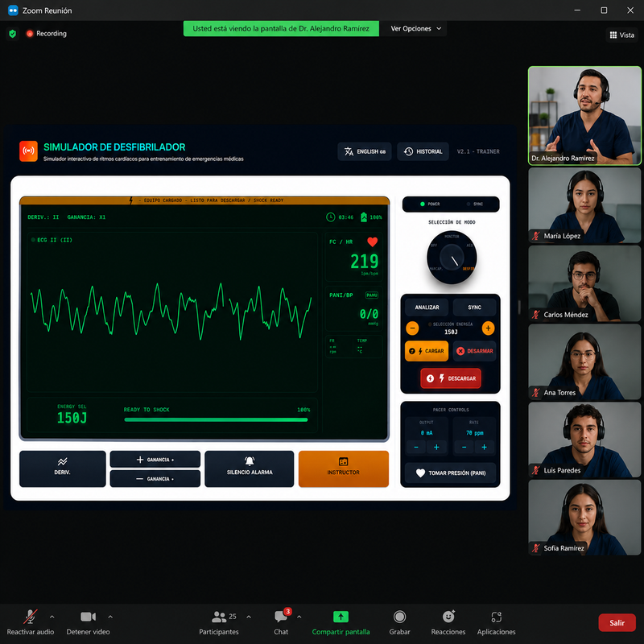Viewport: 644px width, 644px height.
Task: Decrease pacer RATE with minus button
Action: point(464,448)
